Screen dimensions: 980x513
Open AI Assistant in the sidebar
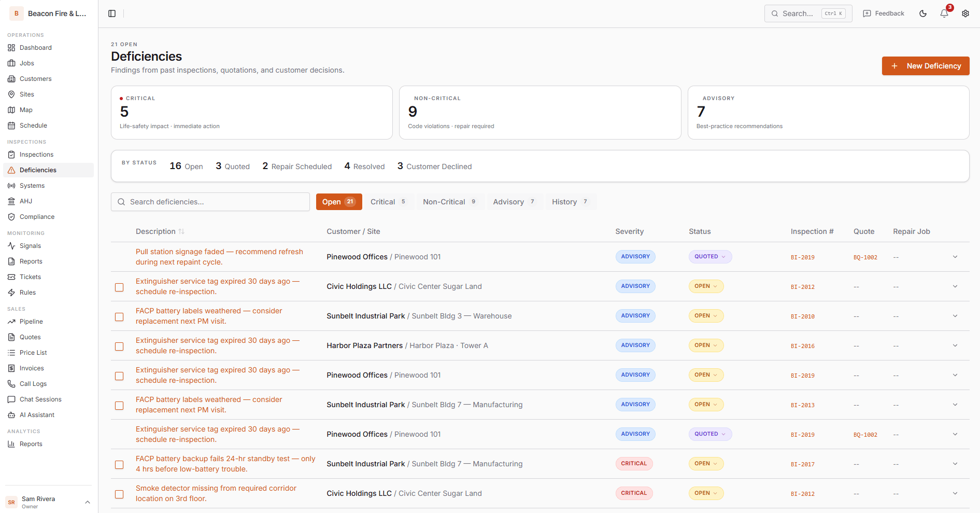[x=37, y=415]
